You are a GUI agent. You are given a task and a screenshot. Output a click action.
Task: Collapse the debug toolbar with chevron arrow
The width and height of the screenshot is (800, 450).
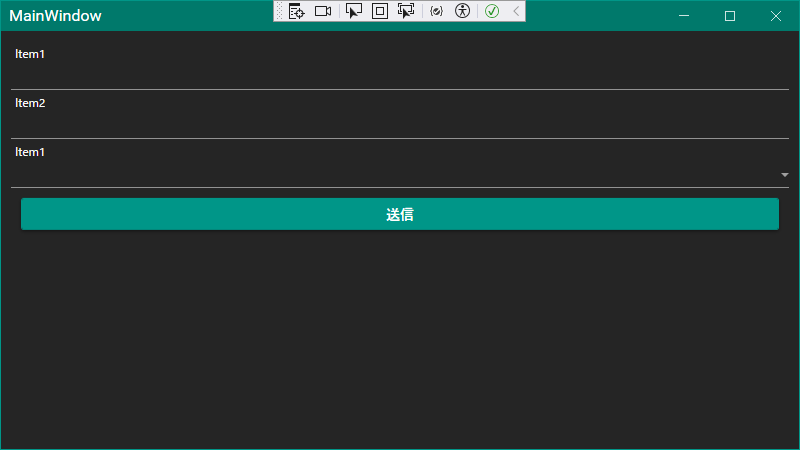[x=516, y=11]
